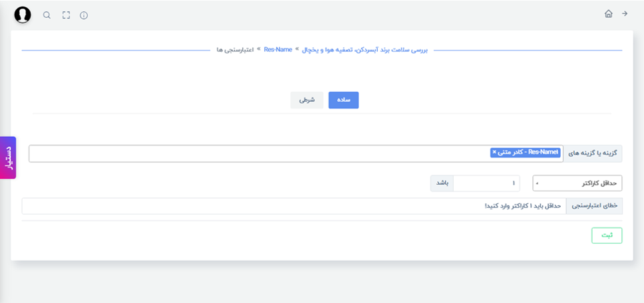
Task: Open the بررسی سلامت برند breadcrumb link
Action: coord(365,50)
